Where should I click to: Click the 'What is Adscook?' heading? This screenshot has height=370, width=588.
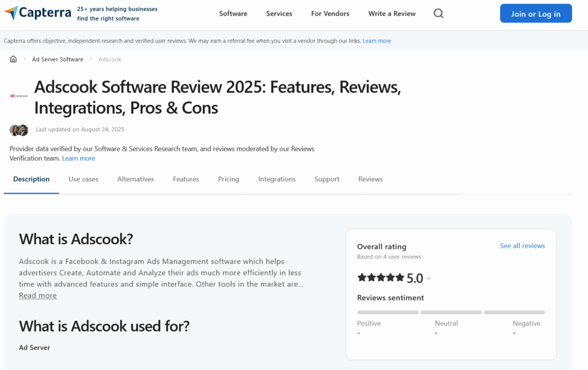tap(76, 239)
